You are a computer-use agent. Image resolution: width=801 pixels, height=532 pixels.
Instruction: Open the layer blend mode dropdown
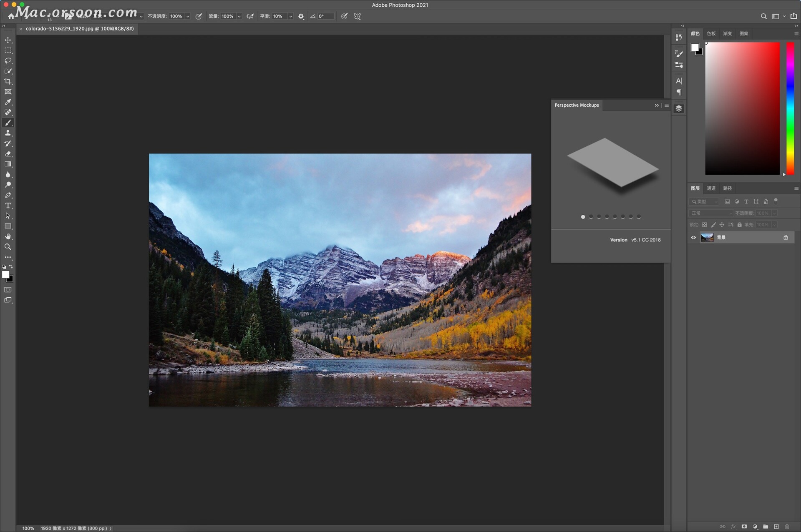(x=711, y=213)
